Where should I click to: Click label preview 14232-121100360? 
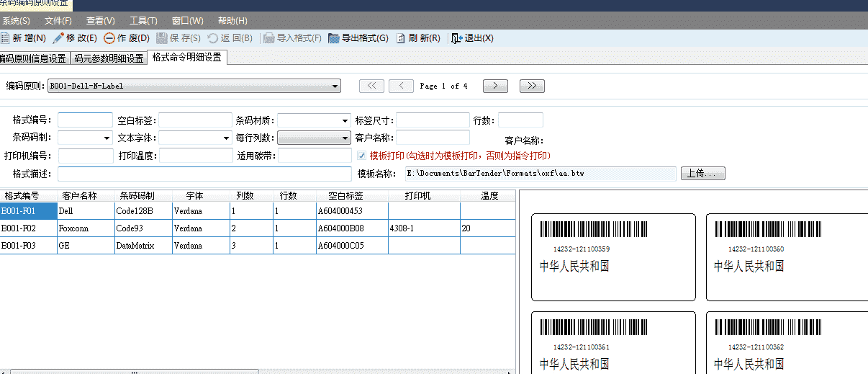pos(787,257)
